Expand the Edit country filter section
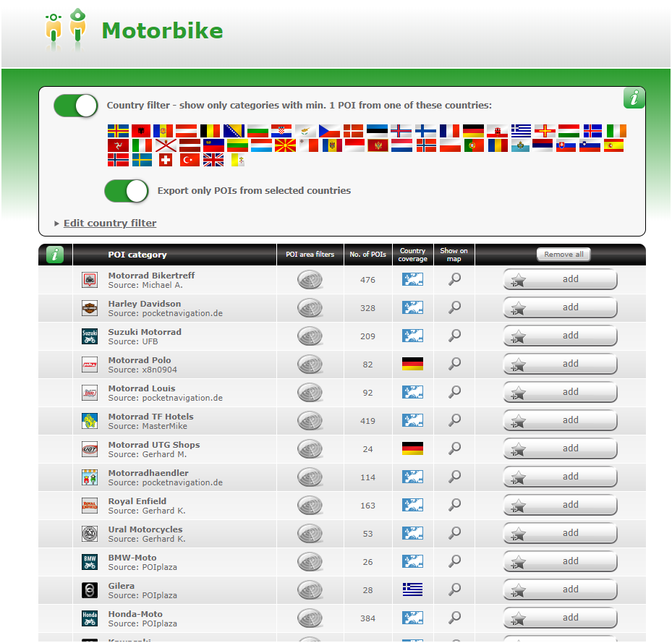Image resolution: width=672 pixels, height=643 pixels. (x=56, y=223)
